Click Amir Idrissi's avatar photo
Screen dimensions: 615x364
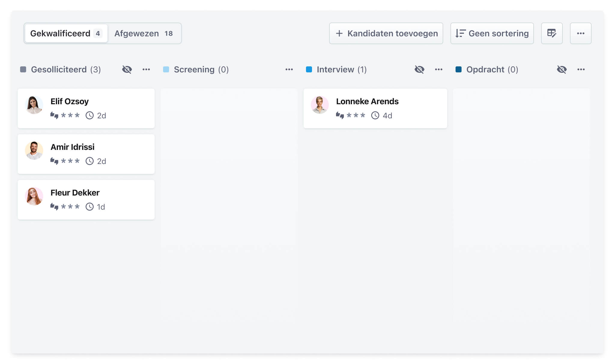point(34,150)
